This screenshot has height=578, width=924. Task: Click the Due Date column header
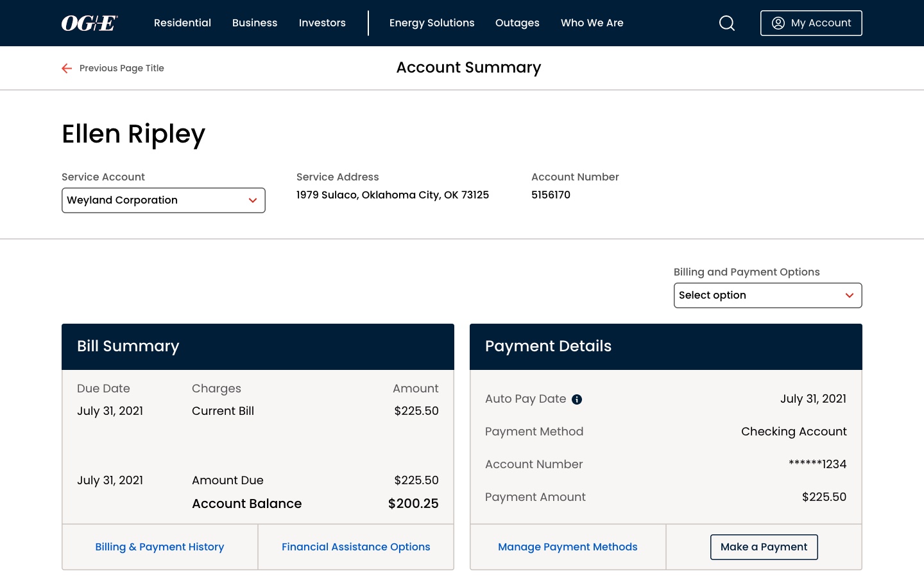pos(103,389)
